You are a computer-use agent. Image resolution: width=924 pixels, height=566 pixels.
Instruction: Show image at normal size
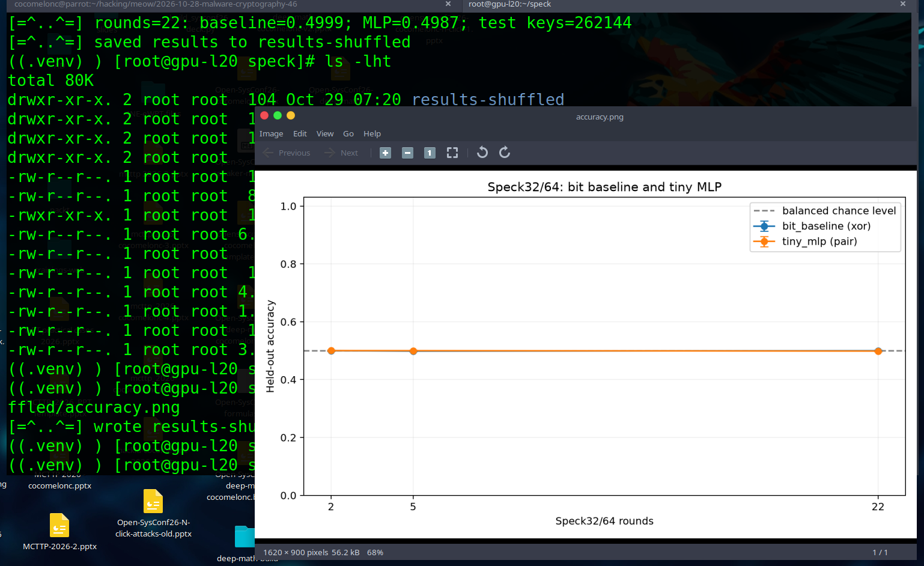[430, 153]
